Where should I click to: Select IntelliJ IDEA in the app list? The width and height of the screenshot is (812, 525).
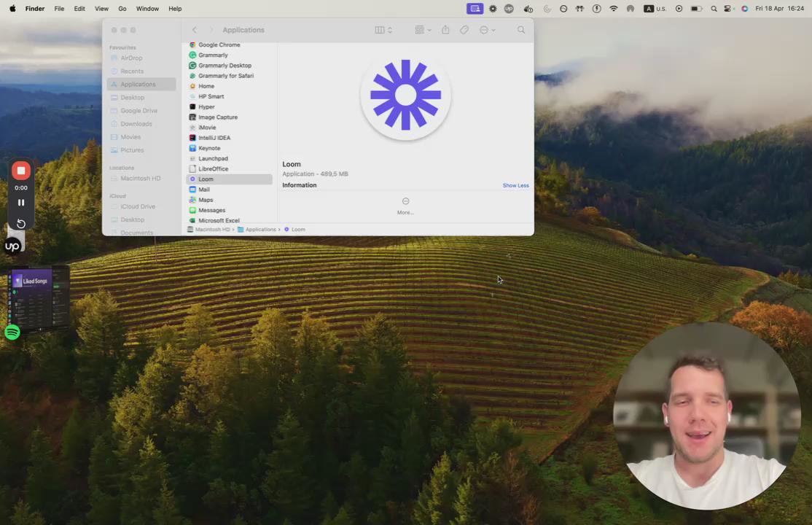[x=229, y=138]
